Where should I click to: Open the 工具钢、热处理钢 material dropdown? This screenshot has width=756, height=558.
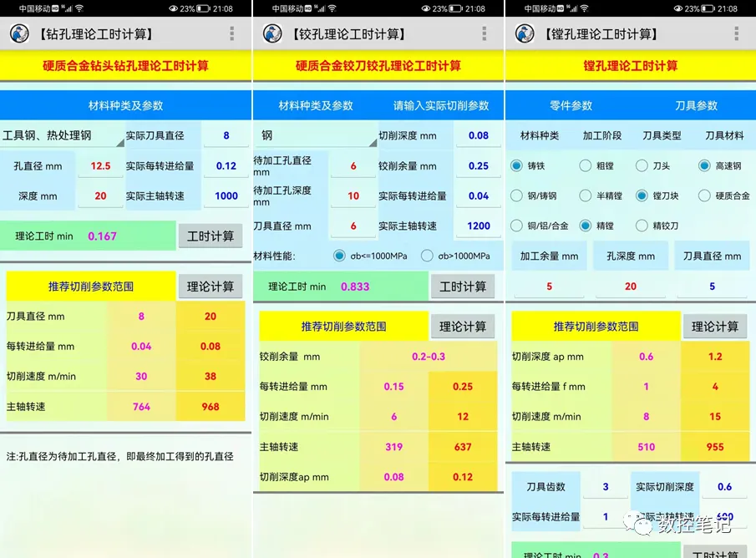coord(62,135)
